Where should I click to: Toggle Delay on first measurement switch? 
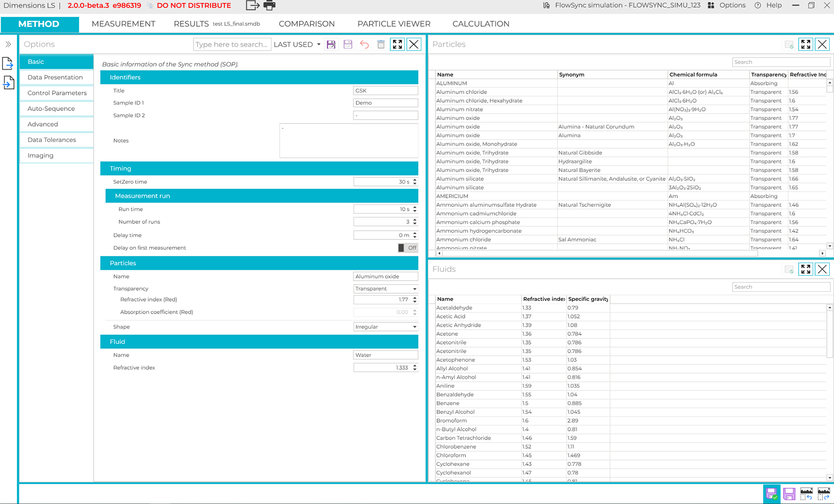408,248
